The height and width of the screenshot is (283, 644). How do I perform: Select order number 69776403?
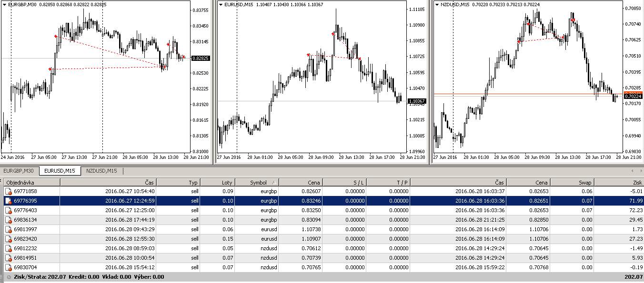pos(26,210)
